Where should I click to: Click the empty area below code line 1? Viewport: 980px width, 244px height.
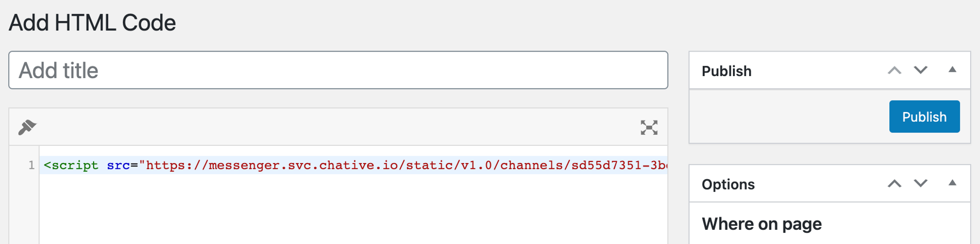(353, 209)
